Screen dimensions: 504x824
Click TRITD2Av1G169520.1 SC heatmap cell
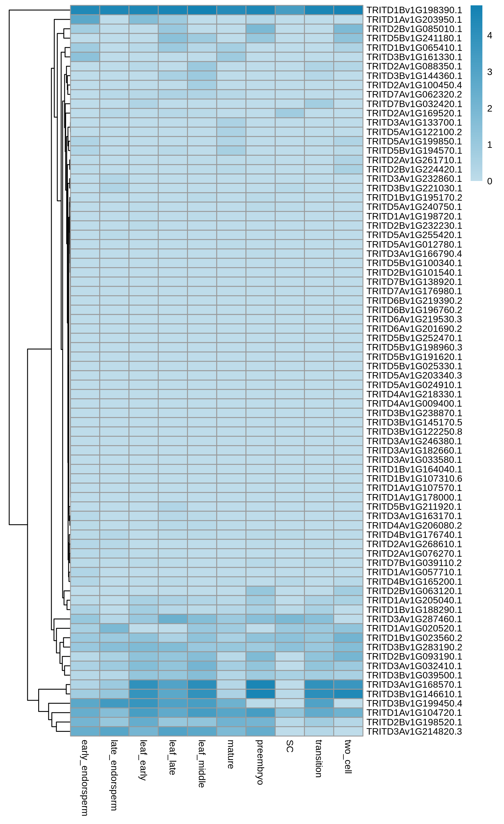[290, 113]
